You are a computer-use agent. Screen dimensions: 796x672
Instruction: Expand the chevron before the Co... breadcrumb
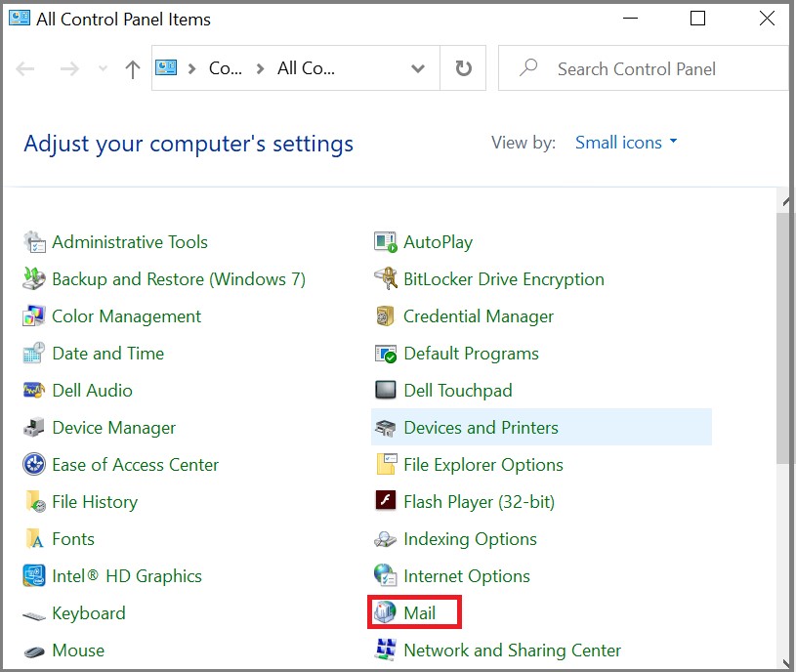point(191,68)
